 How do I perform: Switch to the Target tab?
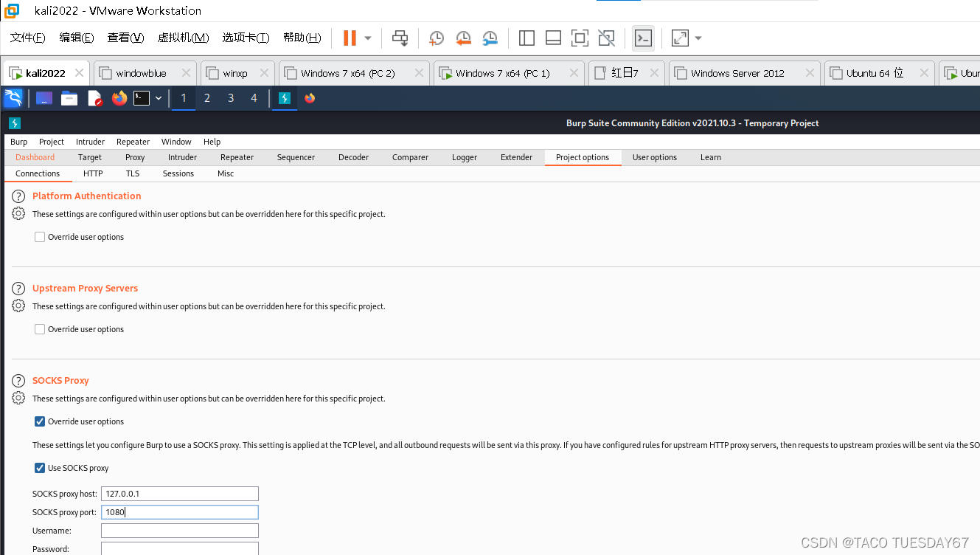click(x=90, y=157)
